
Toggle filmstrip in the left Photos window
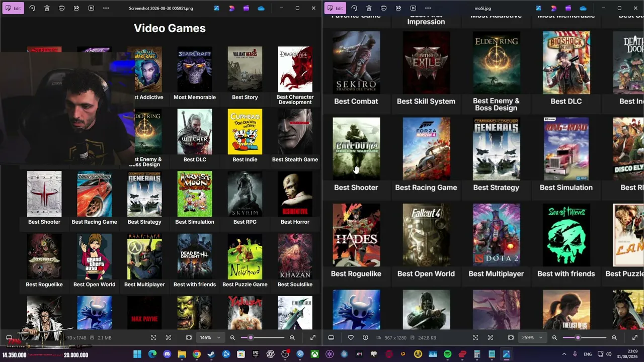tap(9, 338)
